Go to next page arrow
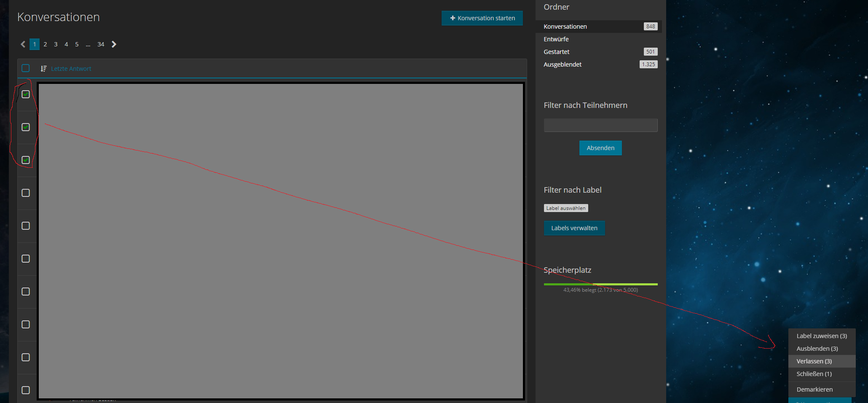Image resolution: width=868 pixels, height=403 pixels. 114,44
